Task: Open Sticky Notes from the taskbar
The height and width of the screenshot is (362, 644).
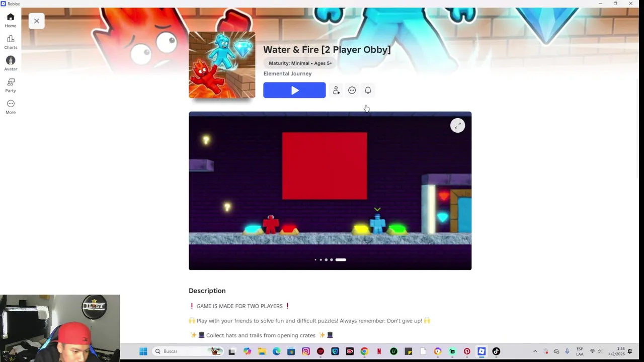Action: pos(408,351)
